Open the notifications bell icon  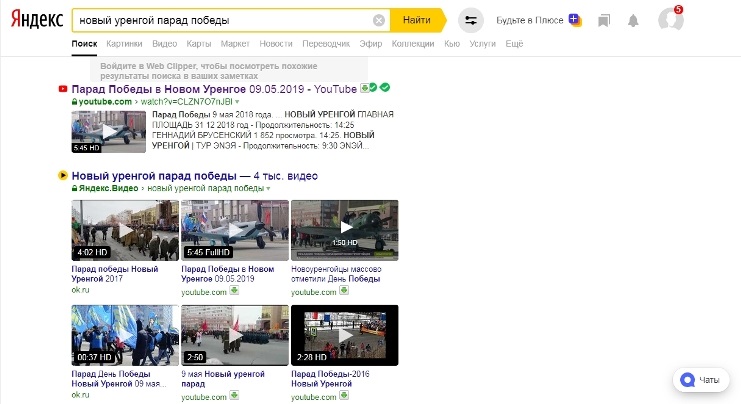tap(633, 20)
